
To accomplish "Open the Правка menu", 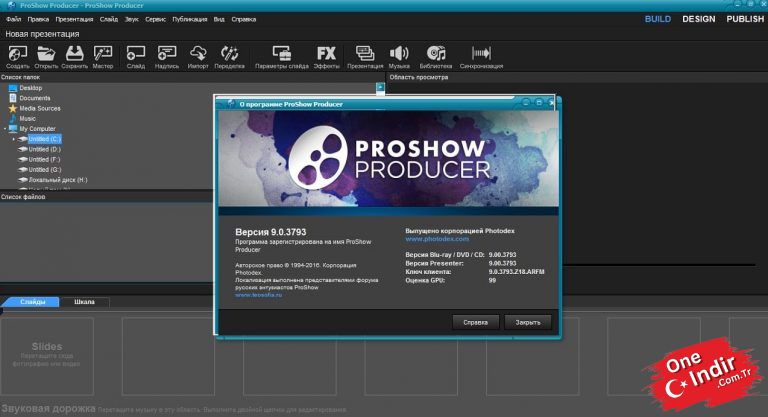I will [x=38, y=19].
